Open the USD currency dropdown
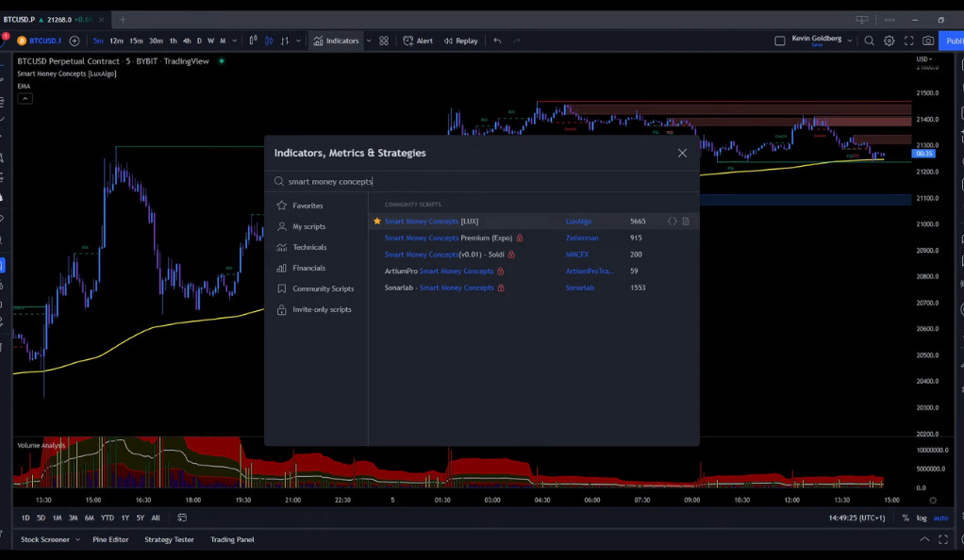 pyautogui.click(x=924, y=59)
